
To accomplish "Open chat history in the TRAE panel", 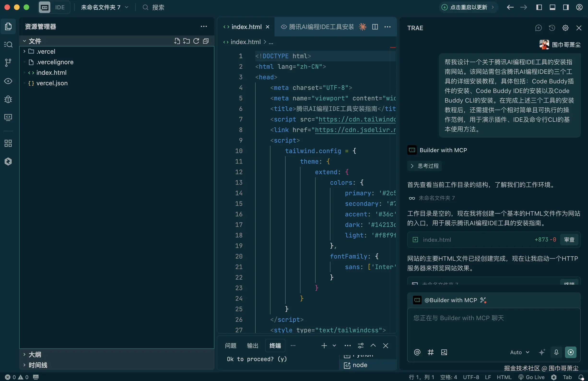I will pyautogui.click(x=552, y=28).
